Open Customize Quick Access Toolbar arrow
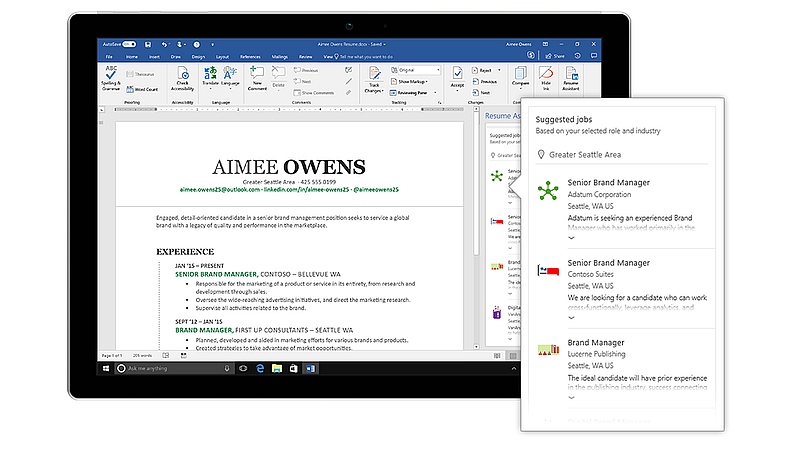This screenshot has height=450, width=800. point(213,44)
